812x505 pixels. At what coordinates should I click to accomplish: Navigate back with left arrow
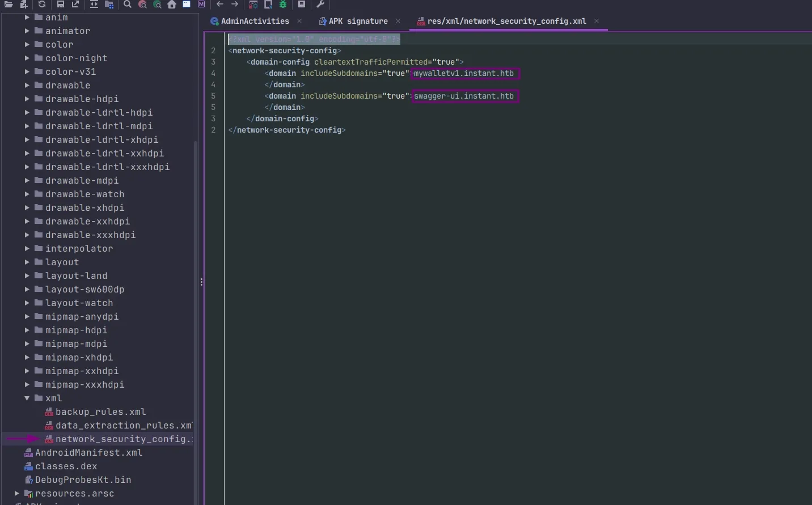click(220, 4)
